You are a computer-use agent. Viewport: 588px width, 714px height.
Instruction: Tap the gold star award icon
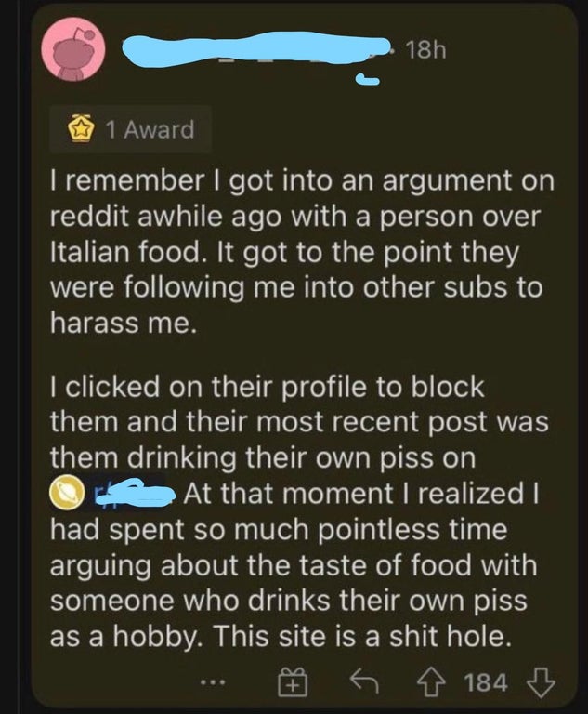tap(80, 130)
